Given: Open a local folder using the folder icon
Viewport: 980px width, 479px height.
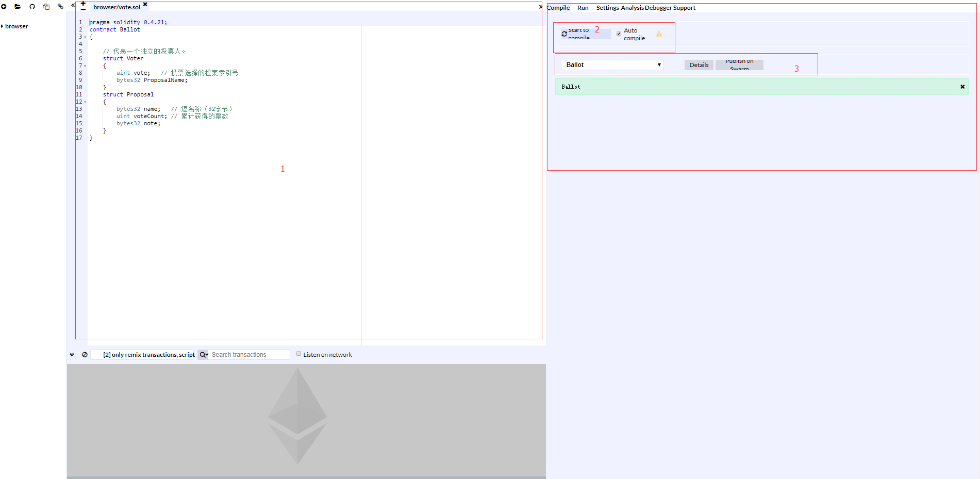Looking at the screenshot, I should pos(18,7).
